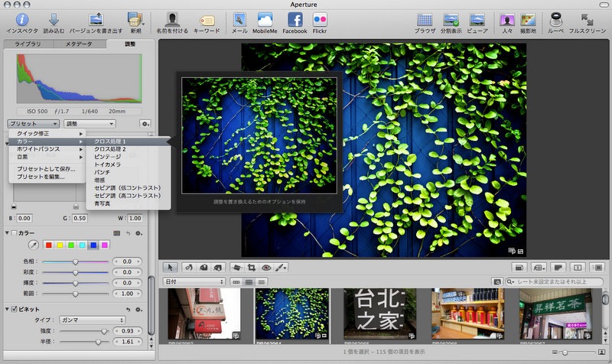Select the arrow Selection tool

[x=170, y=267]
